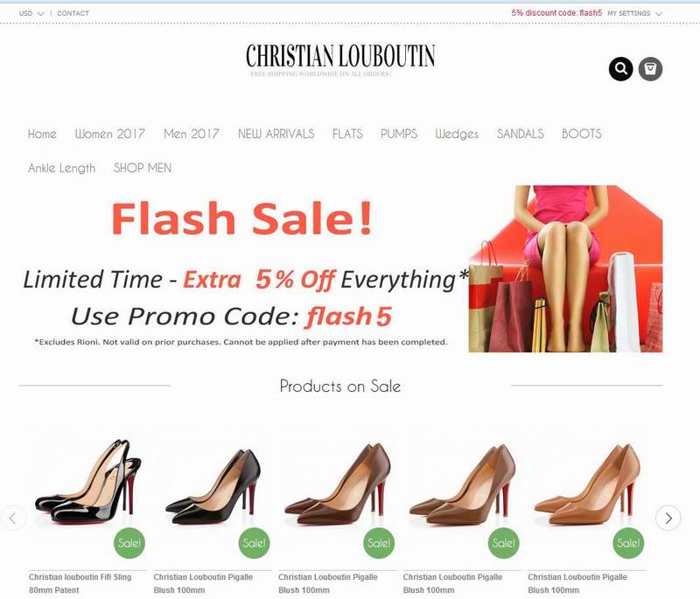Screen dimensions: 700x599
Task: Open the Women 2017 menu
Action: pos(110,134)
